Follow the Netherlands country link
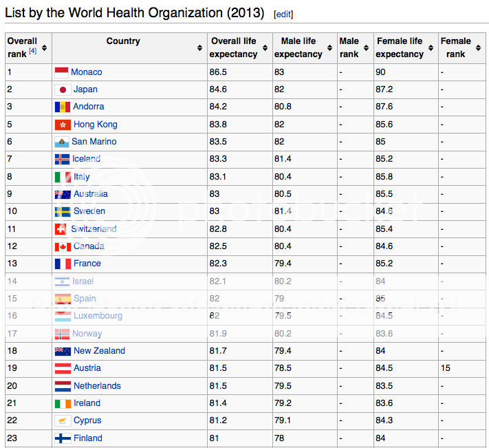 pyautogui.click(x=97, y=386)
